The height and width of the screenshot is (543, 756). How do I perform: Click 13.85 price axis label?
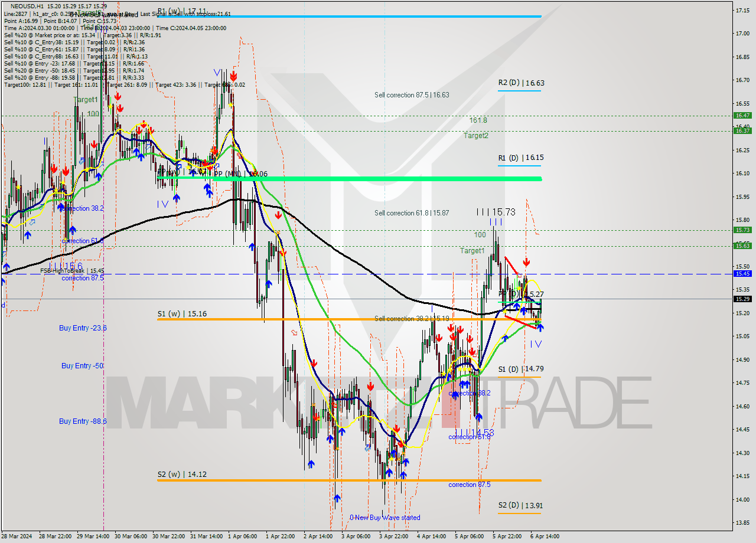(742, 523)
